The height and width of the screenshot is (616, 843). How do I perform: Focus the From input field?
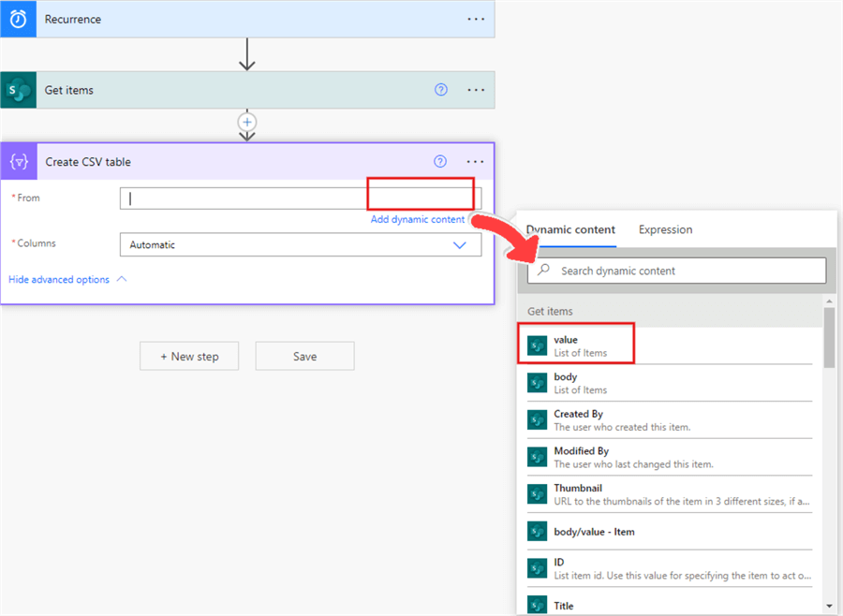pos(244,198)
